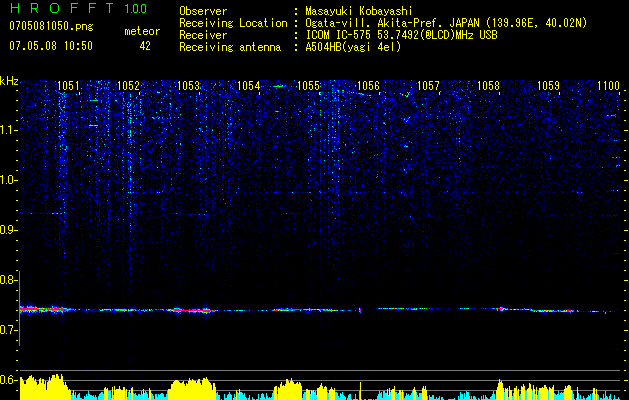The image size is (629, 400).
Task: Select the filename 0705081050.png
Action: click(51, 27)
